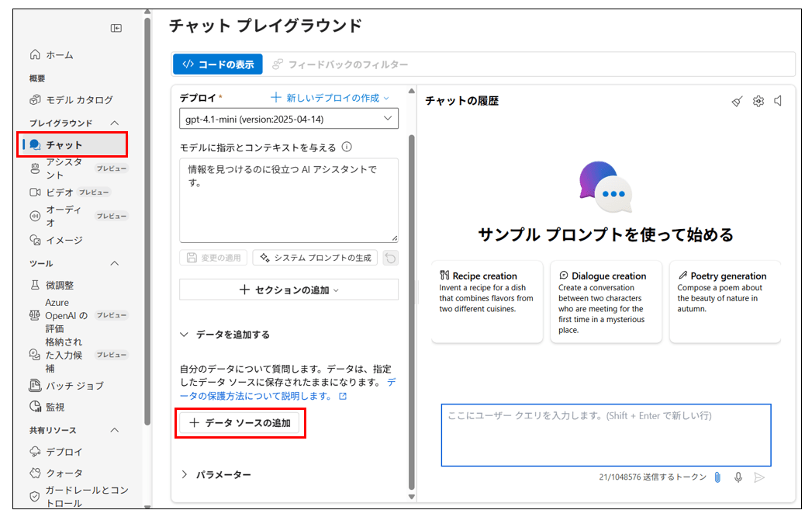Select the Recipe creation sample prompt
Viewport: 812px width, 517px height.
pos(487,301)
